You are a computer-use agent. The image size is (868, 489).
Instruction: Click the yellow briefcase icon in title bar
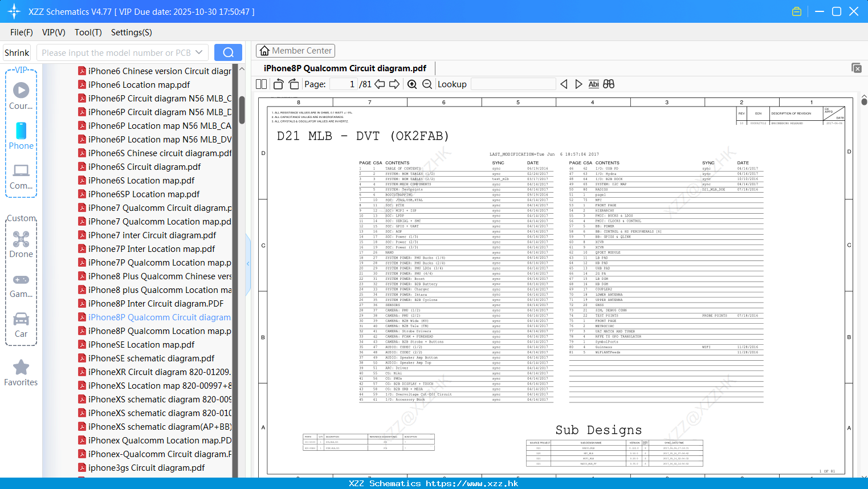[x=797, y=11]
